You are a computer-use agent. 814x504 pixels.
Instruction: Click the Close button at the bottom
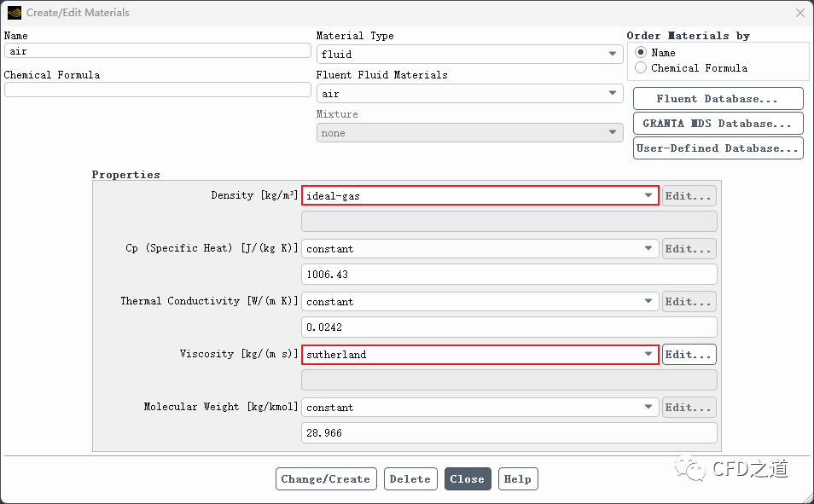coord(468,479)
